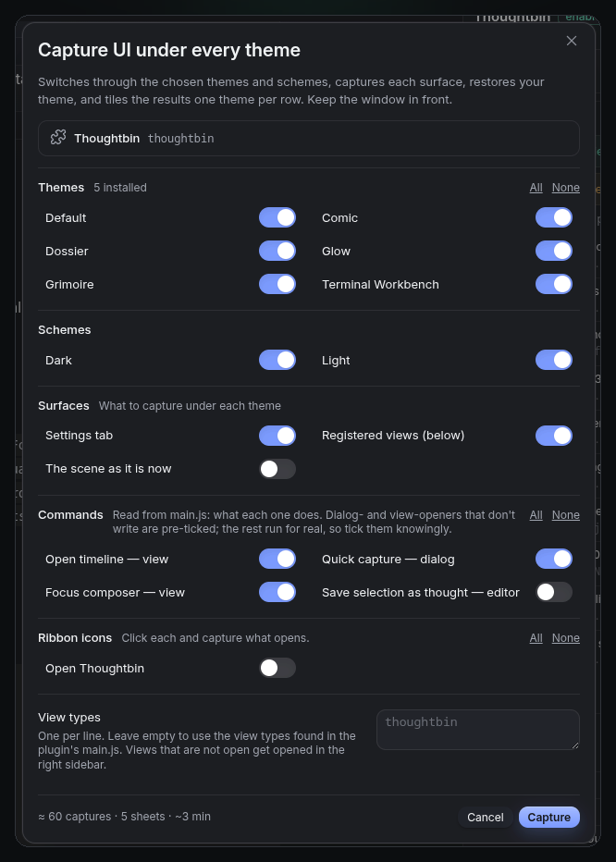Toggle Registered views (below) switch
This screenshot has height=862, width=616.
(554, 436)
